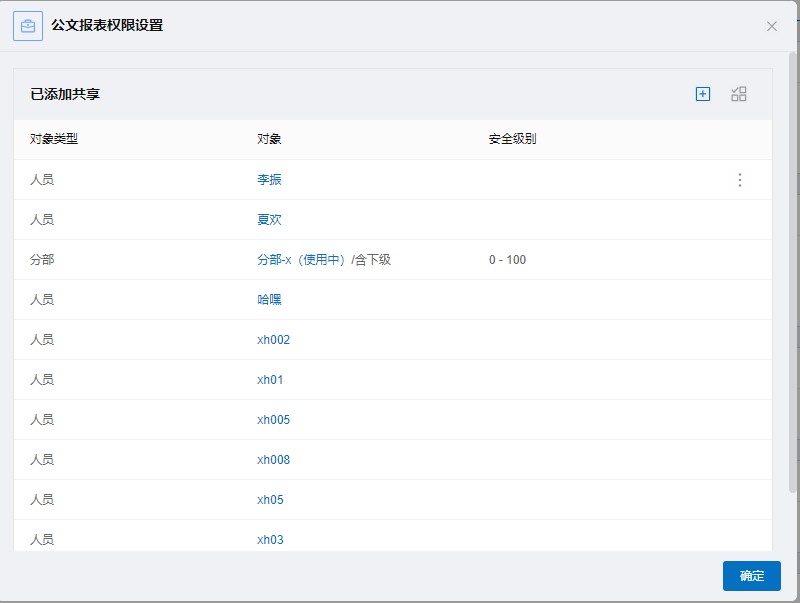Click the dialog's vertical scrollbar

click(x=792, y=272)
